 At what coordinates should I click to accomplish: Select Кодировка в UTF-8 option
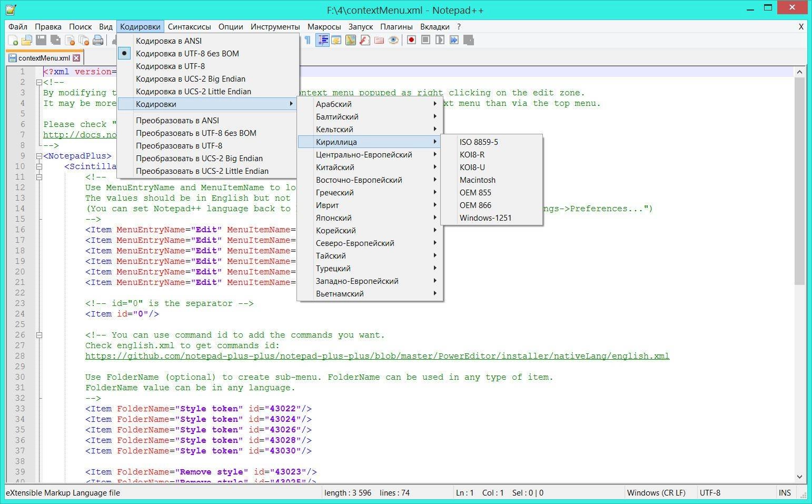click(x=207, y=66)
